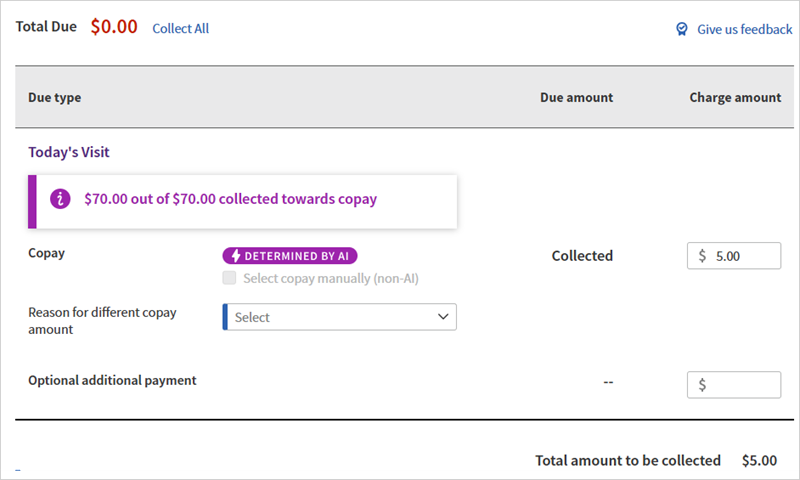This screenshot has width=800, height=480.
Task: Click the Collected status text
Action: click(x=582, y=256)
